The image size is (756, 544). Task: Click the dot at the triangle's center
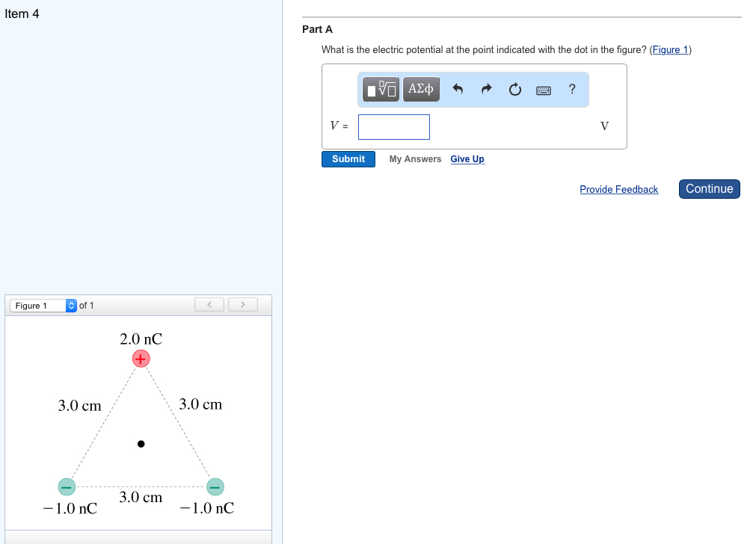tap(141, 444)
